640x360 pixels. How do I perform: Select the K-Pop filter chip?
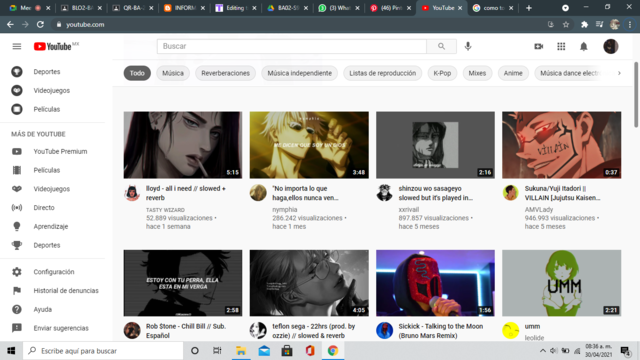click(442, 73)
